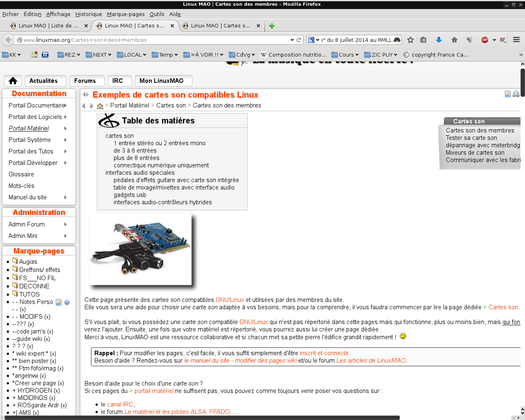
Task: Open the Mots-clés sidebar entry
Action: coord(21,186)
